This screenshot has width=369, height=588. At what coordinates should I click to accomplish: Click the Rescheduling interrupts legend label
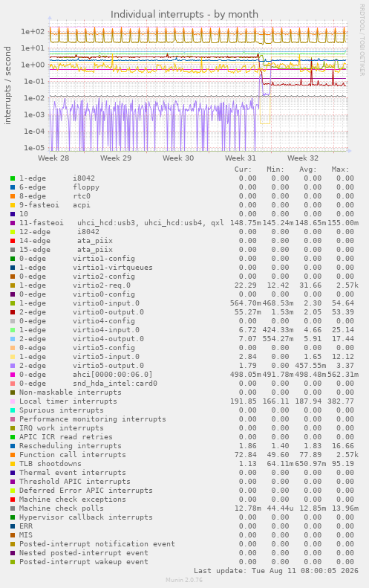click(x=71, y=446)
